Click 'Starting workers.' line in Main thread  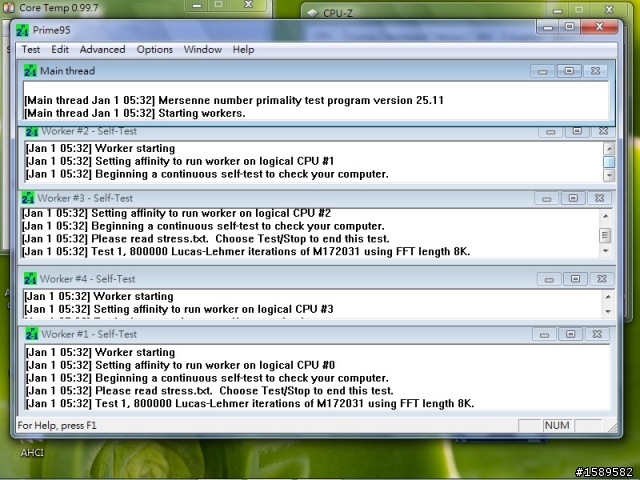[135, 113]
